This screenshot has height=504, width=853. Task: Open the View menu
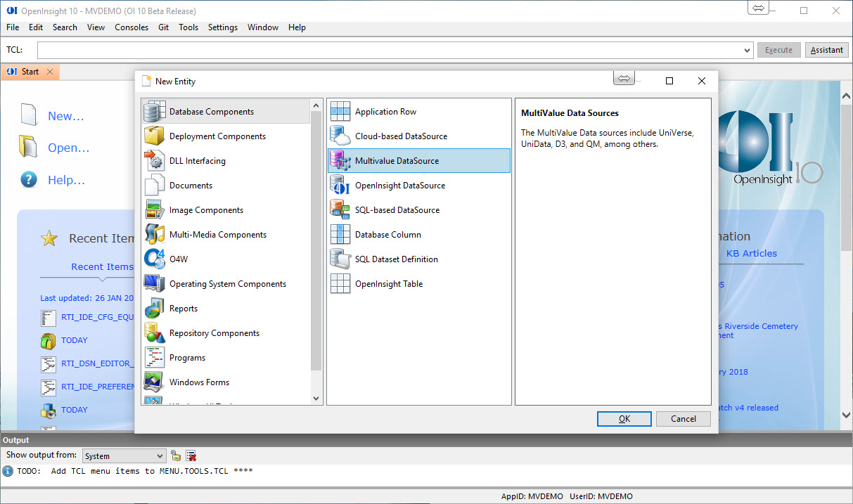[x=96, y=27]
